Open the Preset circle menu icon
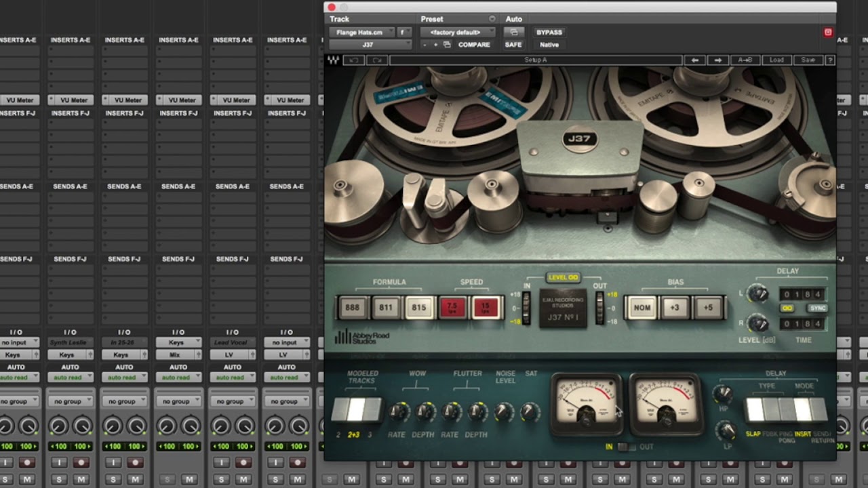 (x=492, y=19)
